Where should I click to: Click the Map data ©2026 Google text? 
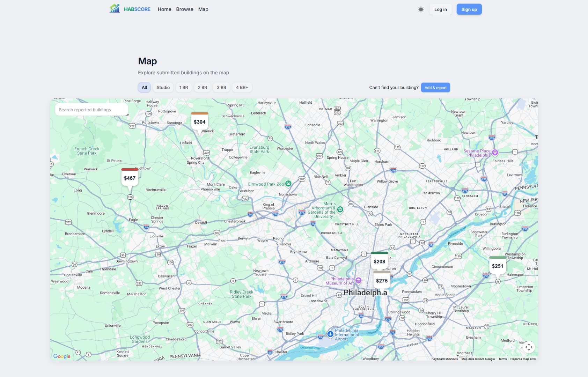click(x=478, y=359)
